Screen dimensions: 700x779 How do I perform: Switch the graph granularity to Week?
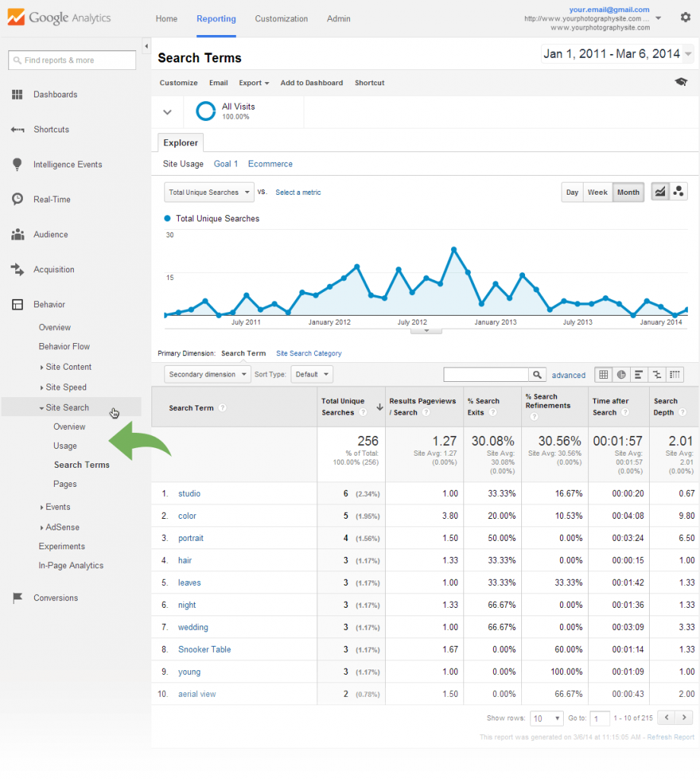coord(598,192)
